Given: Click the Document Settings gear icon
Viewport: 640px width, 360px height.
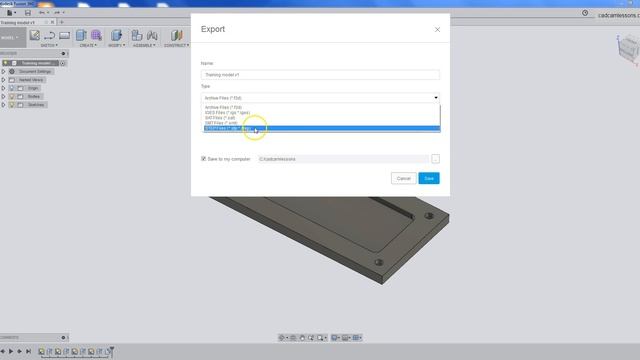Looking at the screenshot, I should 12,71.
